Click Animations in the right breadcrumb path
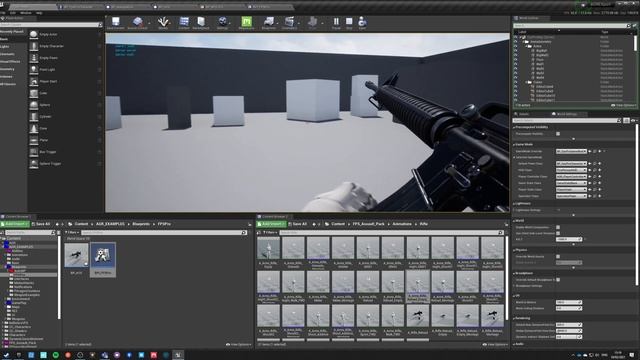The height and width of the screenshot is (360, 640). coord(402,224)
